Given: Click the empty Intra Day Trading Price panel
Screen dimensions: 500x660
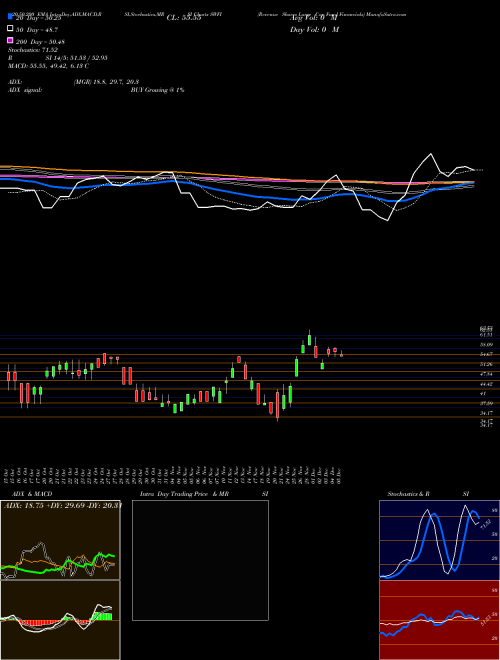Looking at the screenshot, I should pos(200,560).
